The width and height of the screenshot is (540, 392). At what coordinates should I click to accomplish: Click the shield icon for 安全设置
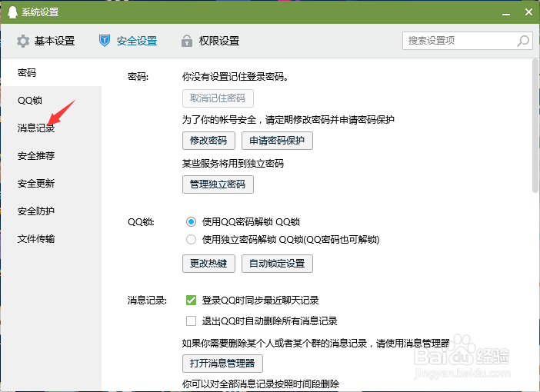105,41
